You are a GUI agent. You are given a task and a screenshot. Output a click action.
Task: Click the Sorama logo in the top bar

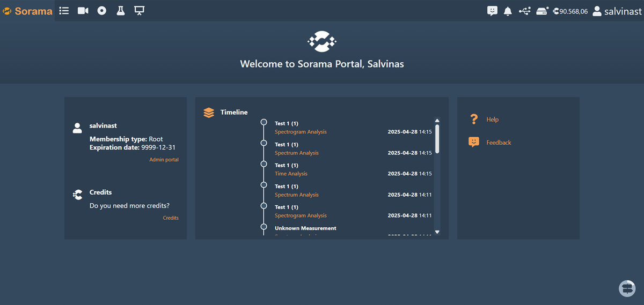[x=27, y=11]
